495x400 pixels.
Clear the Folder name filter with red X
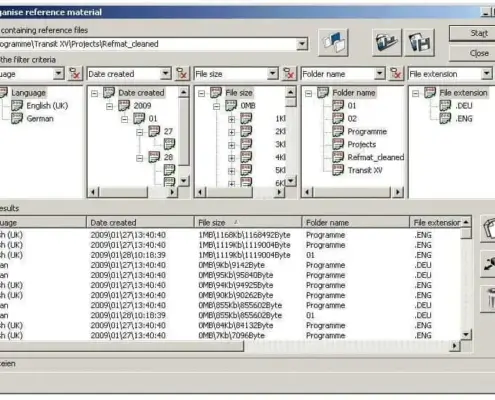point(396,74)
